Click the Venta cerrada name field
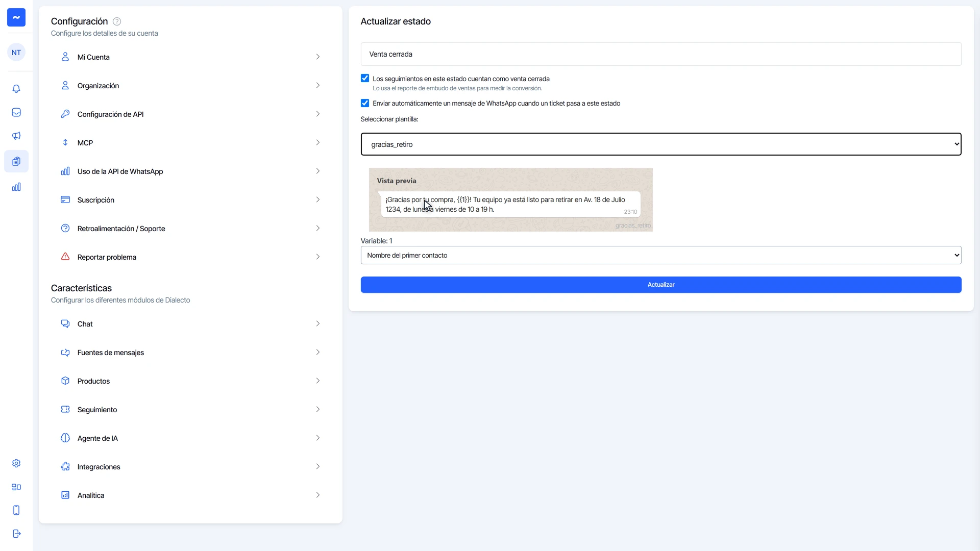The height and width of the screenshot is (551, 980). (661, 54)
